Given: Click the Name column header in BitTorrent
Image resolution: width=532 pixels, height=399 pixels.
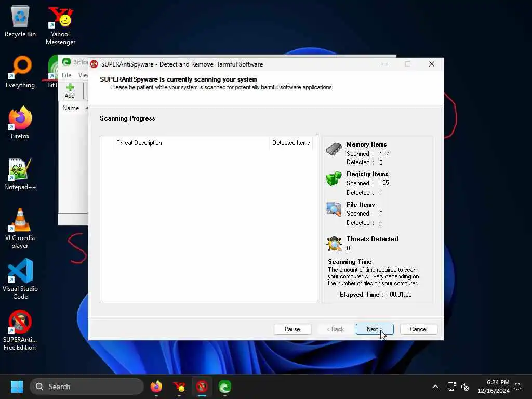Looking at the screenshot, I should click(x=71, y=108).
